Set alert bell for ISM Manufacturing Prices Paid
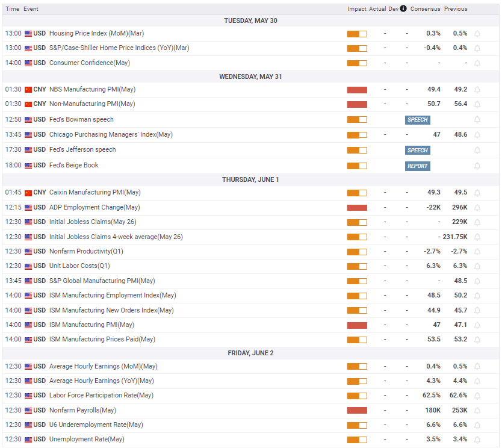Image resolution: width=502 pixels, height=448 pixels. point(477,340)
